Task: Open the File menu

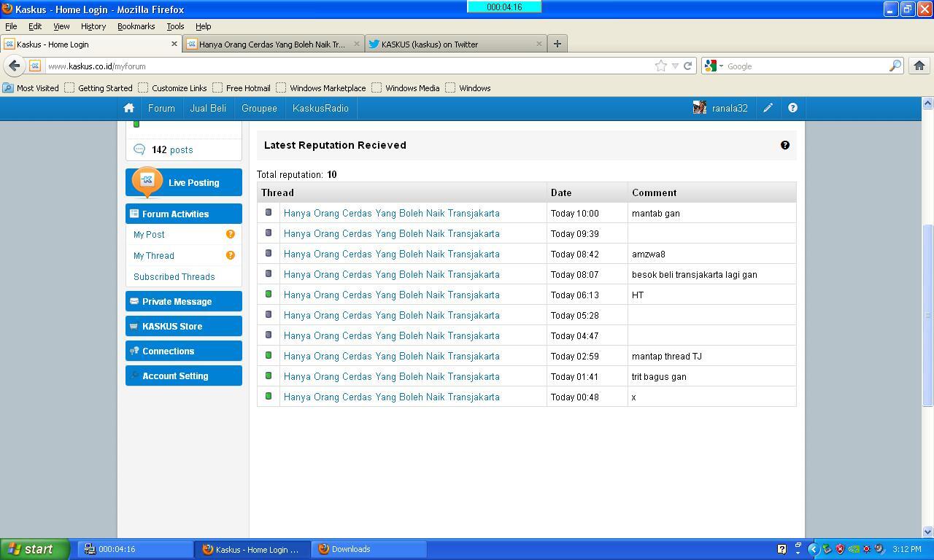Action: (x=11, y=26)
